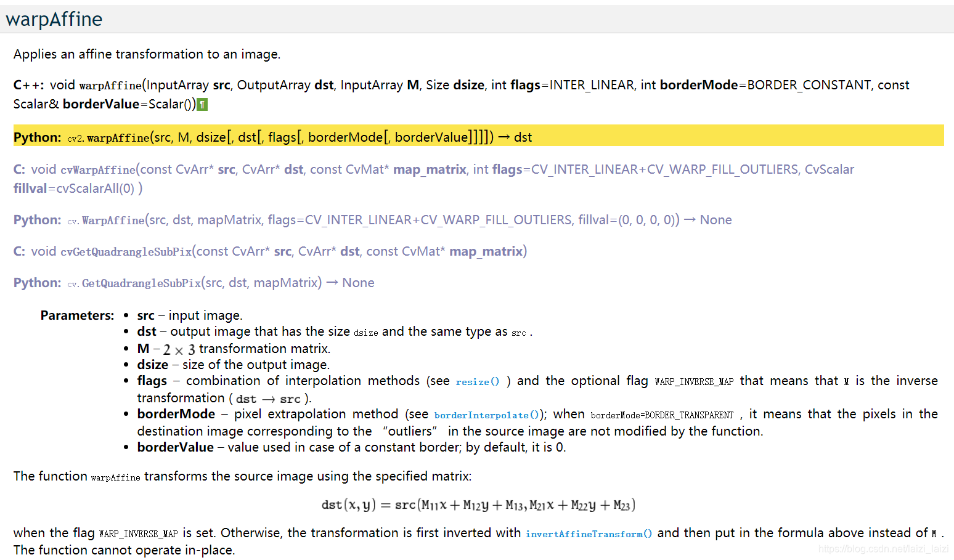Click the green permalink pilcrow icon
The image size is (954, 560).
tap(202, 104)
